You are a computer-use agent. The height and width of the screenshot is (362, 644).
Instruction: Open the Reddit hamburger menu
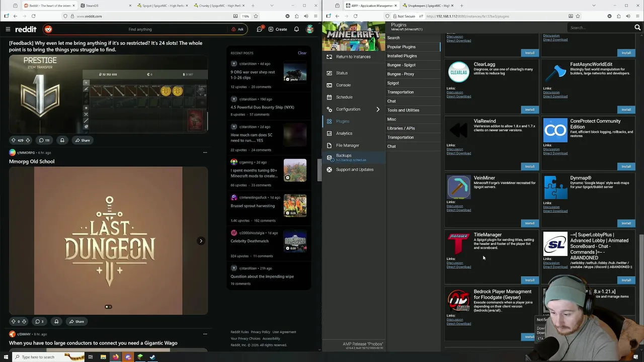8,29
